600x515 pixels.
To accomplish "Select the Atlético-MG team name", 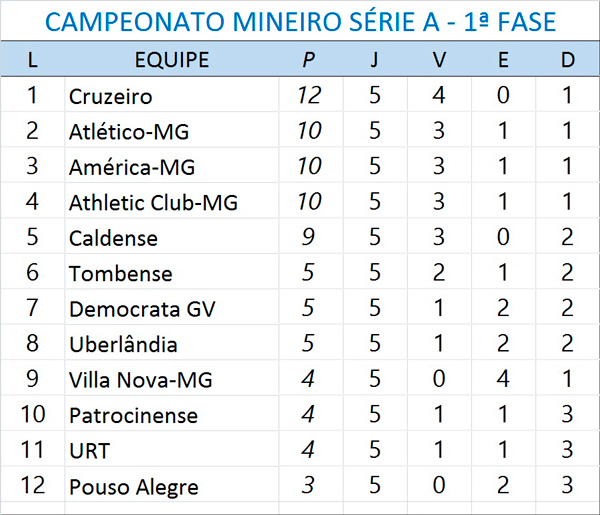I will (128, 132).
